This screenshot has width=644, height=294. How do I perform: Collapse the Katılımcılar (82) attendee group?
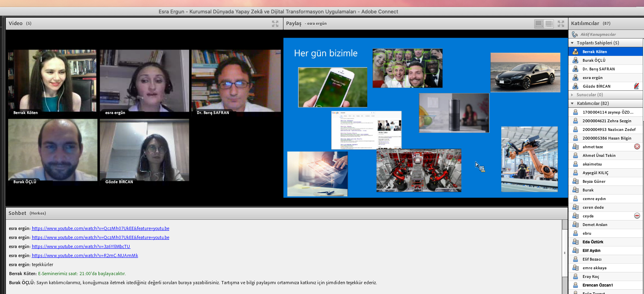tap(572, 103)
